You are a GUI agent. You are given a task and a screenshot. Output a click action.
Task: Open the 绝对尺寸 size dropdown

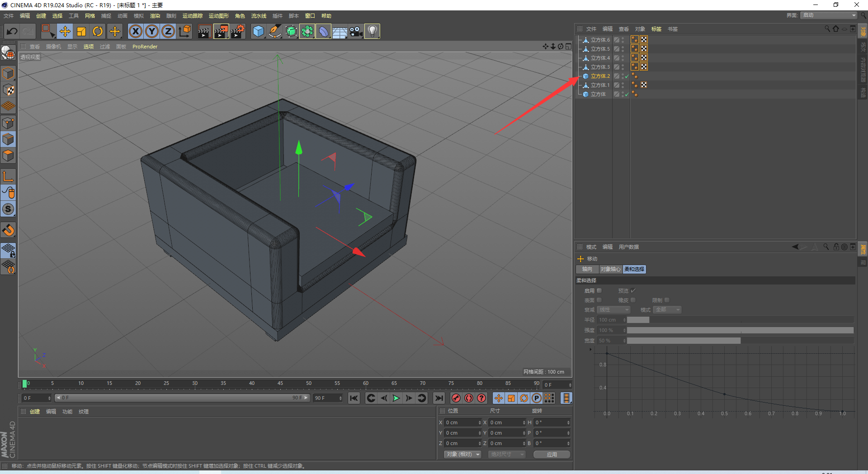(507, 455)
